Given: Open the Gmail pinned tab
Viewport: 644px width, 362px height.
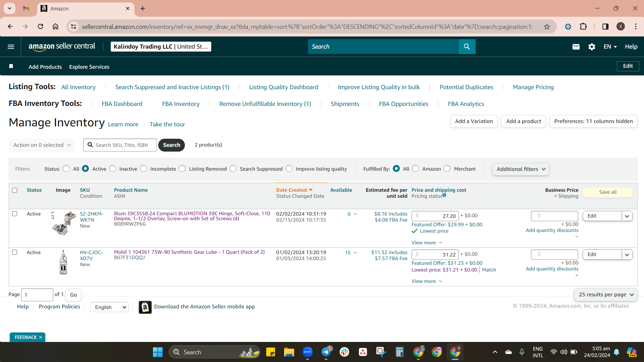Looking at the screenshot, I should [x=26, y=8].
